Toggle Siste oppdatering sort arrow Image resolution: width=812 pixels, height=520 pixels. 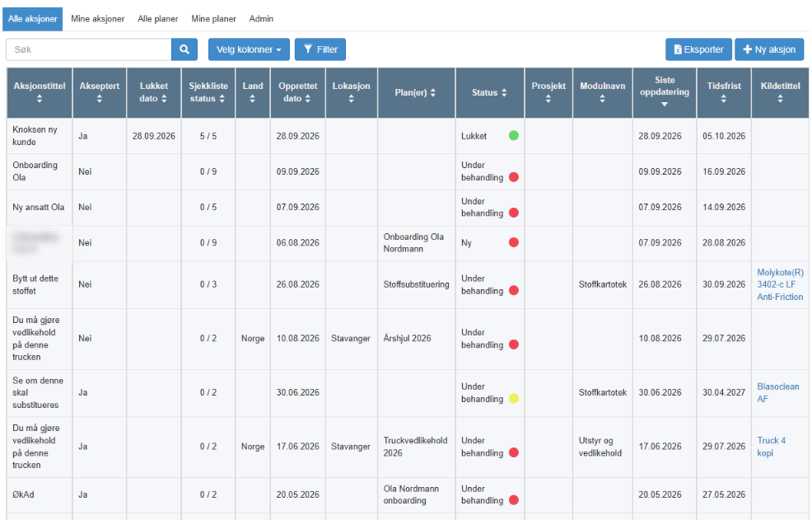tap(665, 104)
